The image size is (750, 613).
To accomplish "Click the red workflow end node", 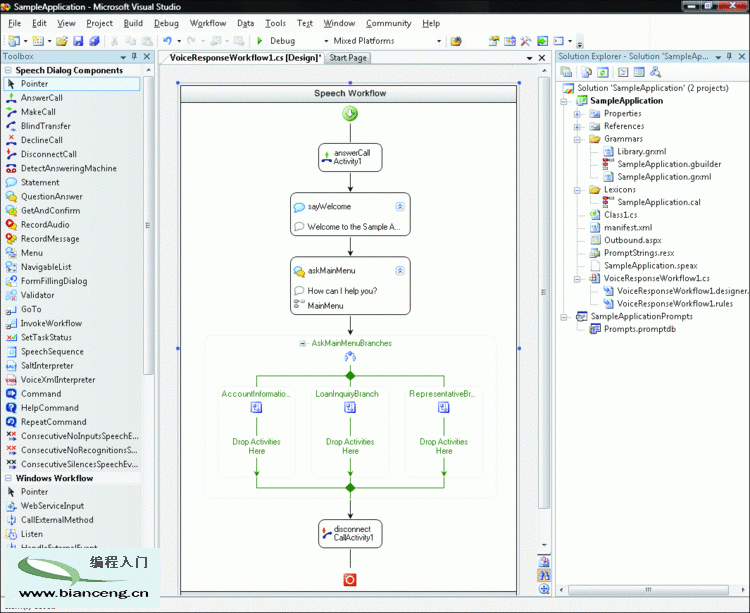I will [x=350, y=580].
